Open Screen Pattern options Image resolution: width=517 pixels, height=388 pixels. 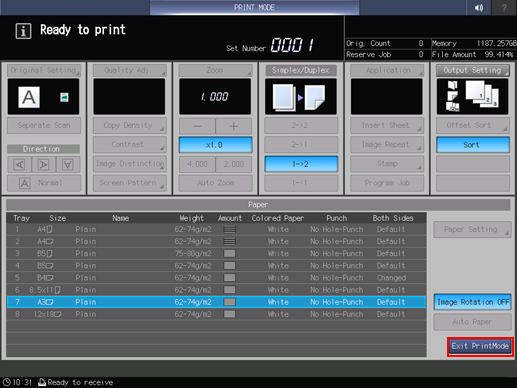tap(129, 183)
